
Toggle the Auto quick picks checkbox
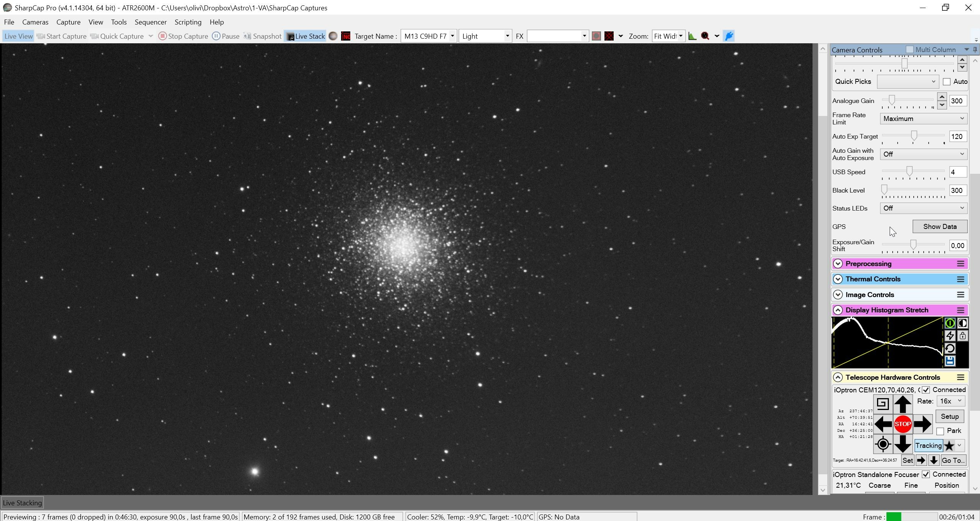pos(947,82)
